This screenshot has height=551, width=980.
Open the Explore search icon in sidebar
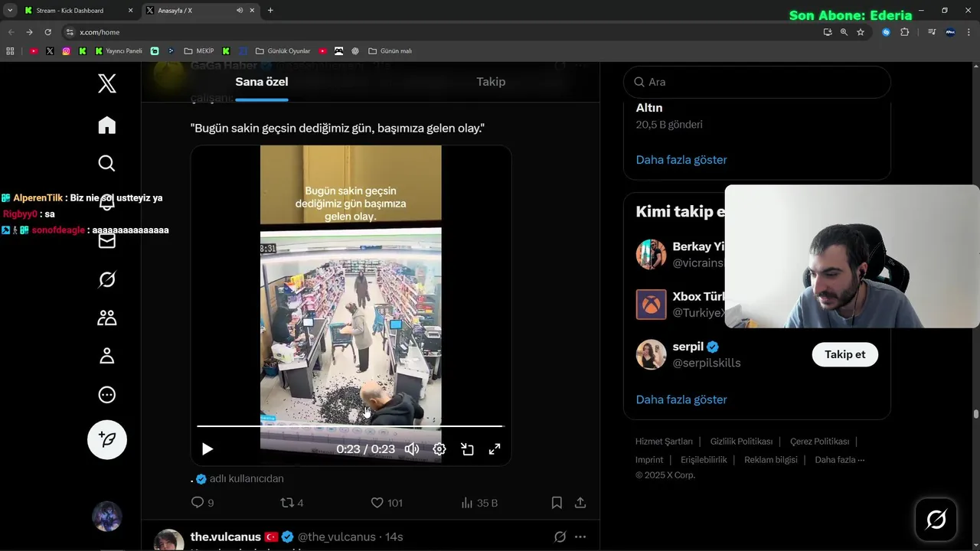tap(107, 163)
